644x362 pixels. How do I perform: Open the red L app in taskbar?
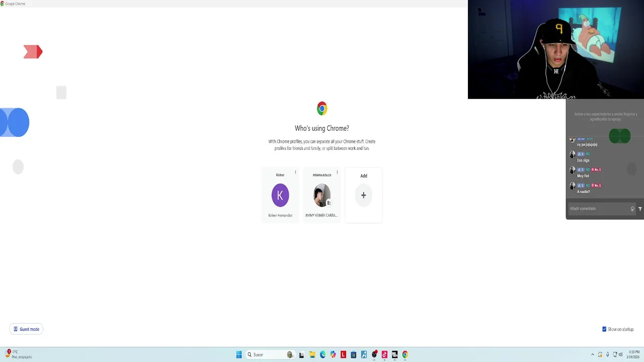click(343, 354)
